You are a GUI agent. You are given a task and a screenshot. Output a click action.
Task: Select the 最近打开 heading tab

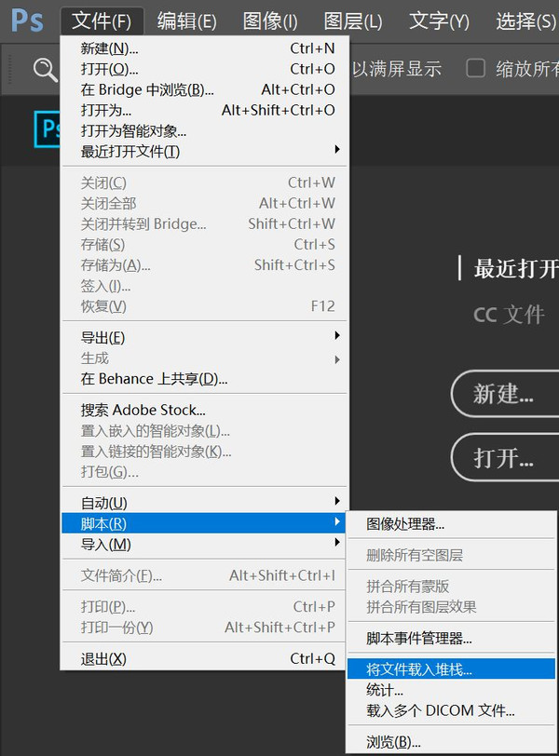tap(515, 268)
